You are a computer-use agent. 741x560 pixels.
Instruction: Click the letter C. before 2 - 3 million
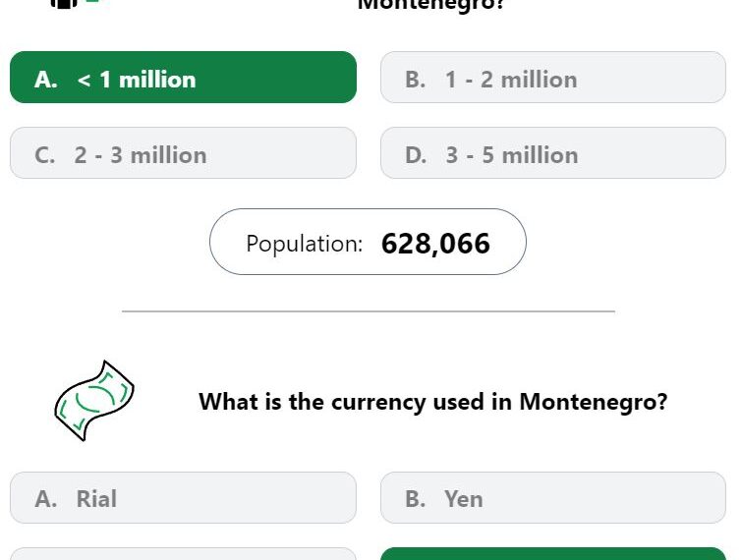45,155
